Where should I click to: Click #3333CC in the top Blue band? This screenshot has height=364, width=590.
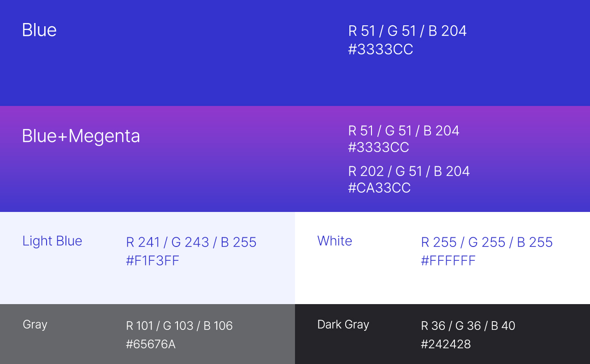[x=381, y=49]
